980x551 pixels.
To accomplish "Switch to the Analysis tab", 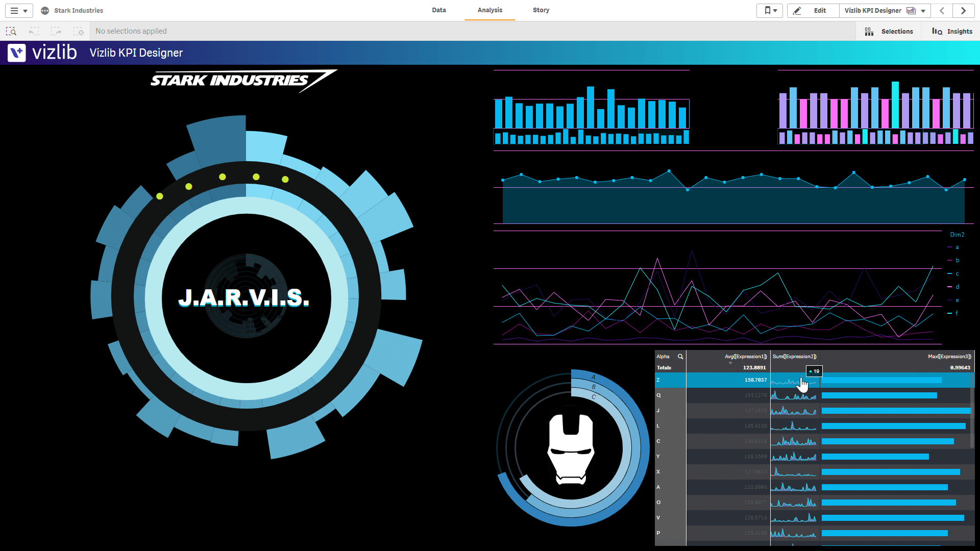I will (x=489, y=10).
